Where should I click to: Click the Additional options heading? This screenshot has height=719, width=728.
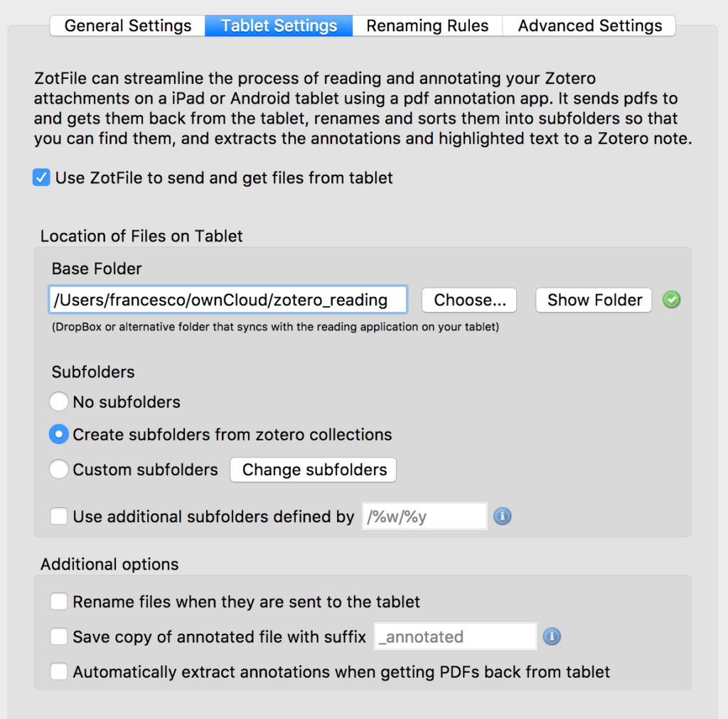109,564
